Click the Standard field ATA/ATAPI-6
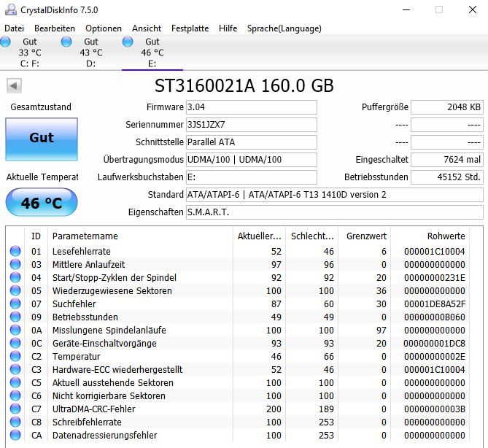488x448 pixels. coord(335,195)
